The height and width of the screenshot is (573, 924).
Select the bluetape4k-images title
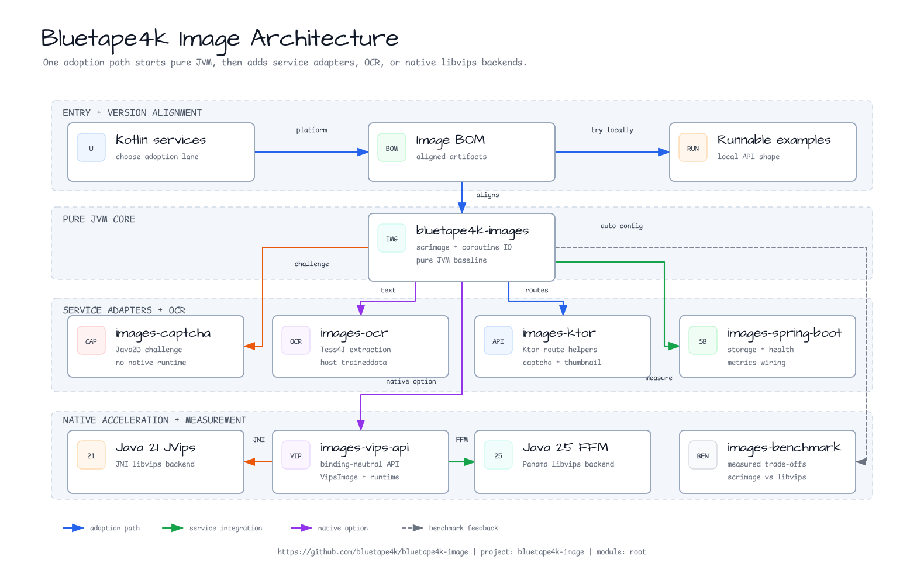(473, 231)
